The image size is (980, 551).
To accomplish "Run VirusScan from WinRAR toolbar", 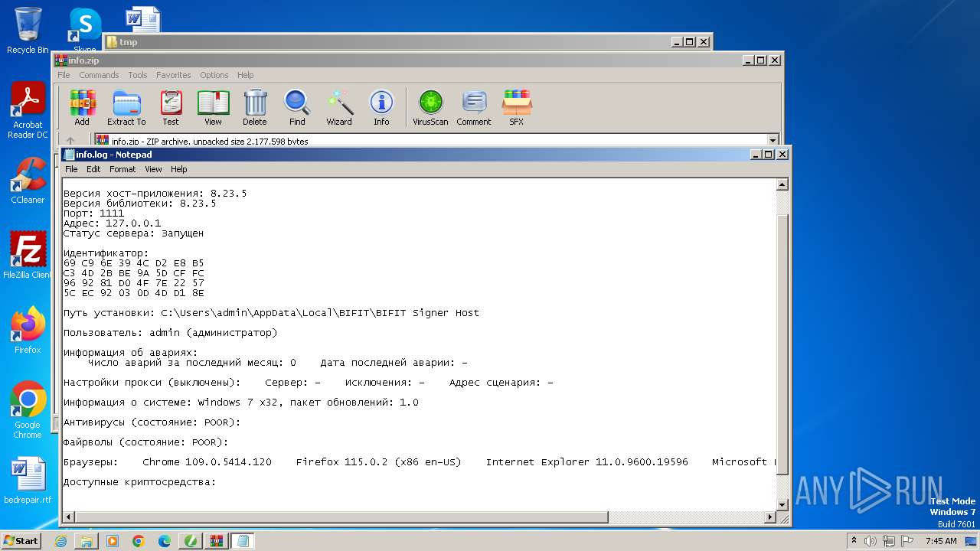I will 430,107.
